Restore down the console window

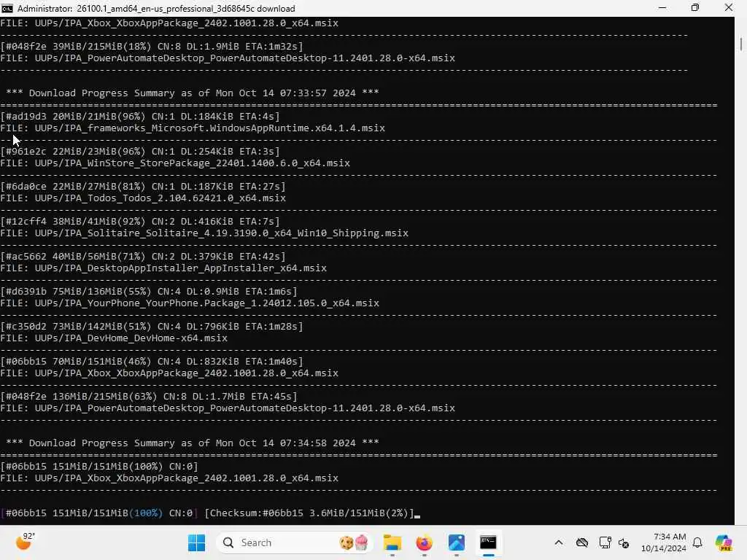click(x=695, y=8)
